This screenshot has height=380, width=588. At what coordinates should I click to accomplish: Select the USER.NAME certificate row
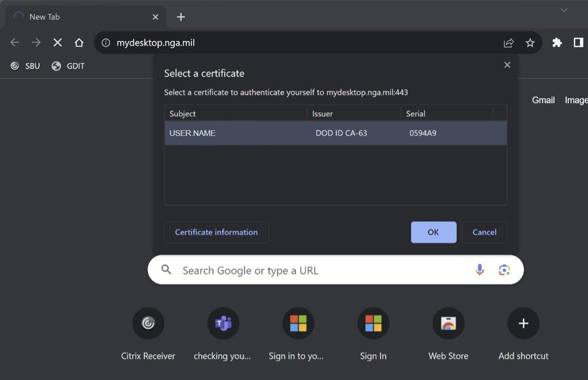coord(336,133)
